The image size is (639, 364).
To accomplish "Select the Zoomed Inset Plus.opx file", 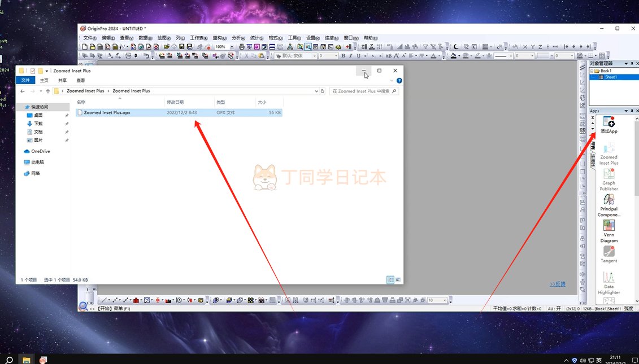I will (x=179, y=112).
